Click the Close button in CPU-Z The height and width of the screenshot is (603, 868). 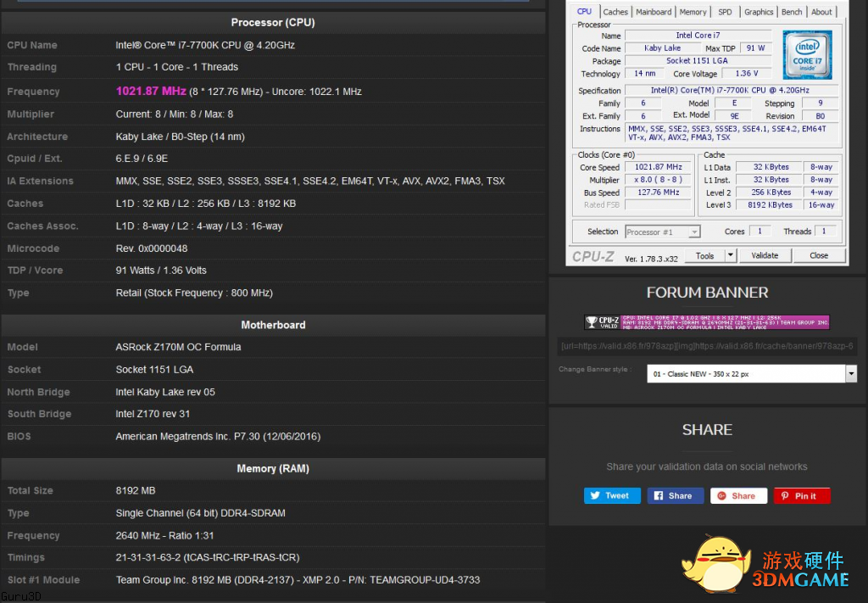pos(819,256)
